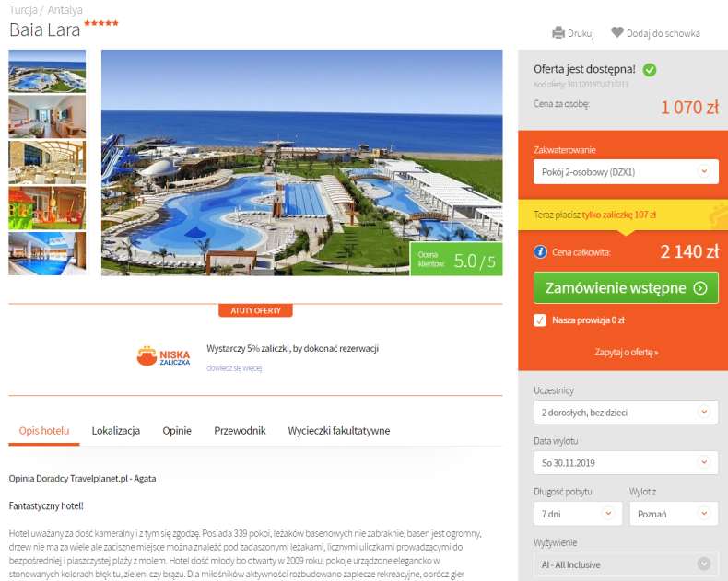Click the blue info icon beside Cena całkowita
Image resolution: width=728 pixels, height=581 pixels.
pos(540,252)
